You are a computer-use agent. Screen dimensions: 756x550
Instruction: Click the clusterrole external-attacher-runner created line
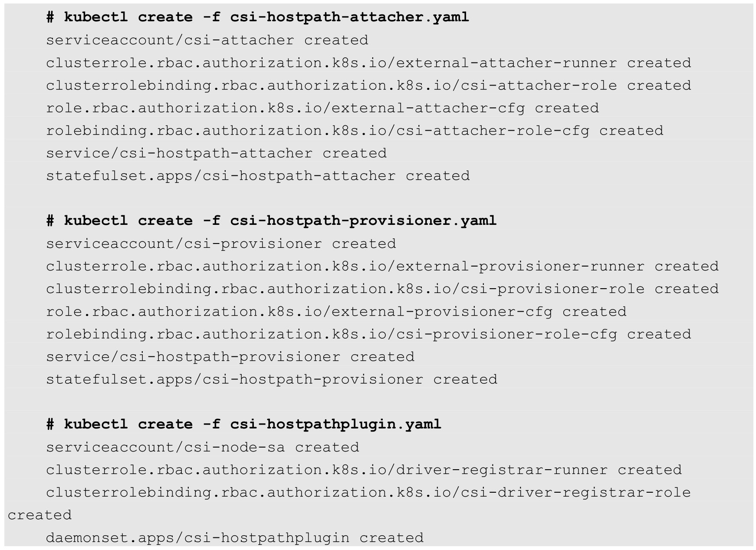368,63
